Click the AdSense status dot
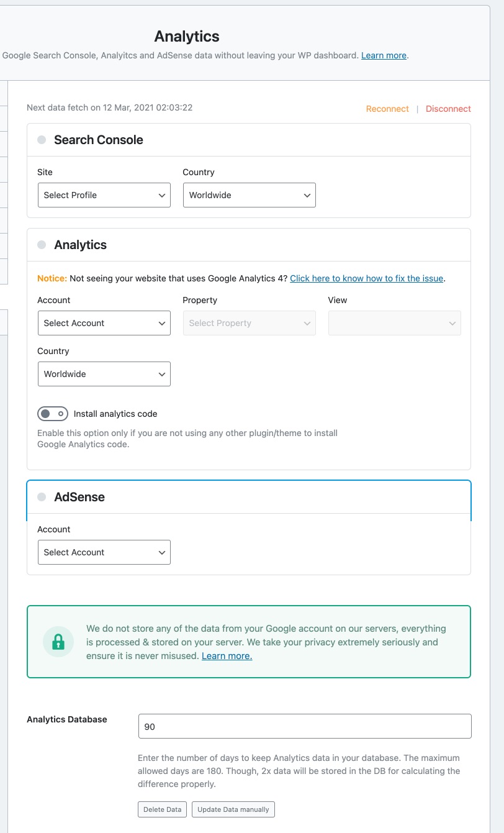 click(x=42, y=497)
